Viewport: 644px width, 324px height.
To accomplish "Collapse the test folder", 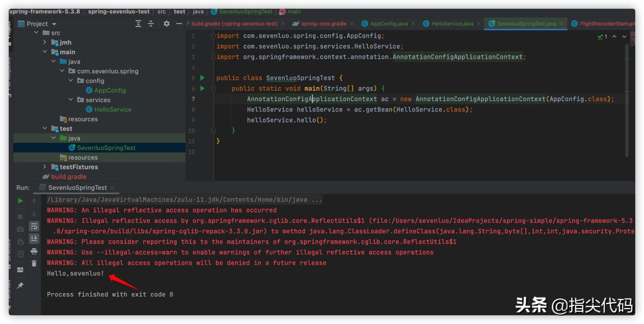I will click(x=45, y=129).
